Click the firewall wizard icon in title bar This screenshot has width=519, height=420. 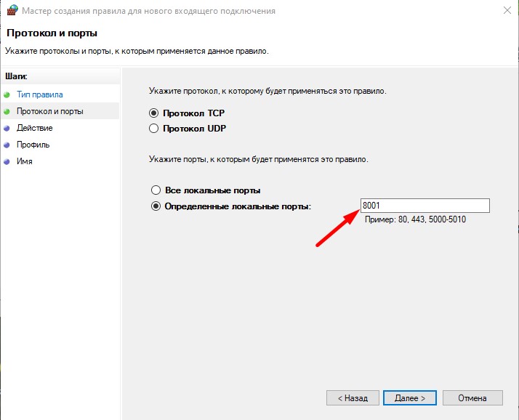12,12
